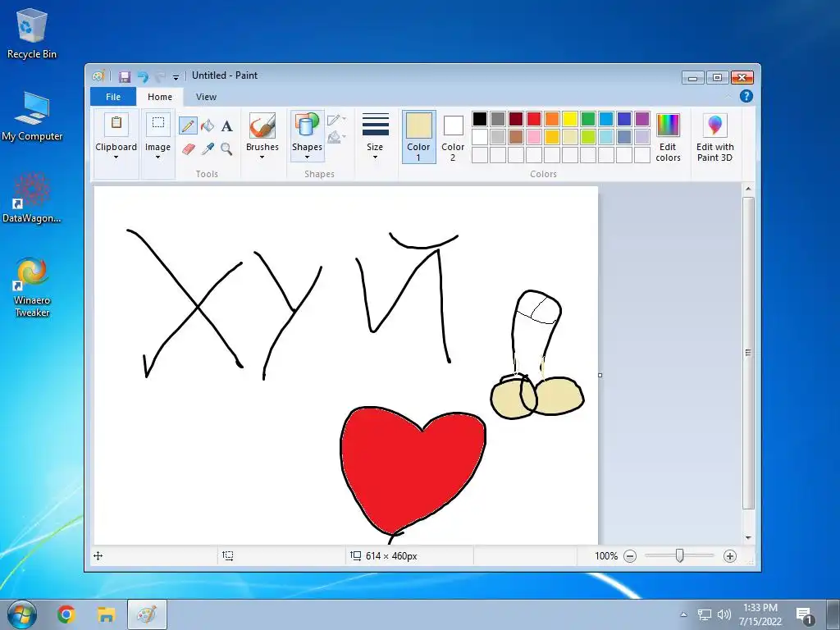Select My Computer desktop icon

pyautogui.click(x=32, y=116)
